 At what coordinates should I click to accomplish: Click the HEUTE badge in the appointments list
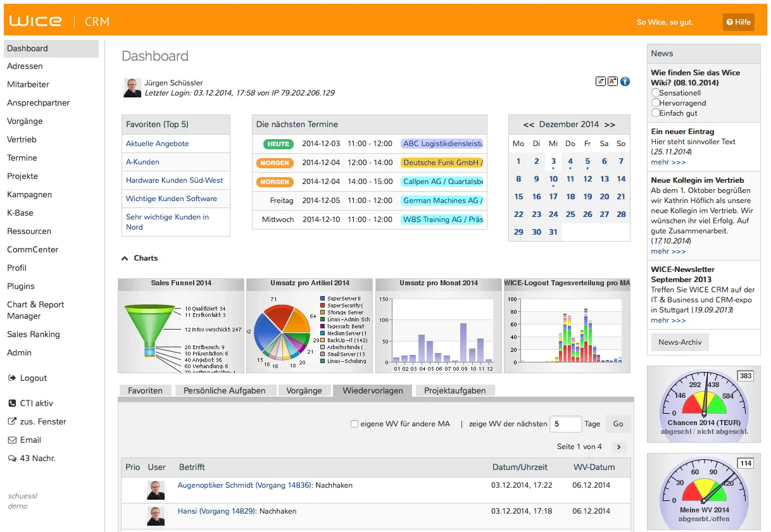[x=278, y=144]
